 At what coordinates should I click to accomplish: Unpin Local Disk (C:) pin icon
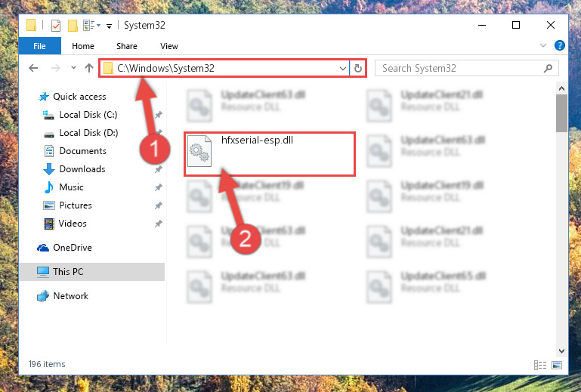pos(158,115)
